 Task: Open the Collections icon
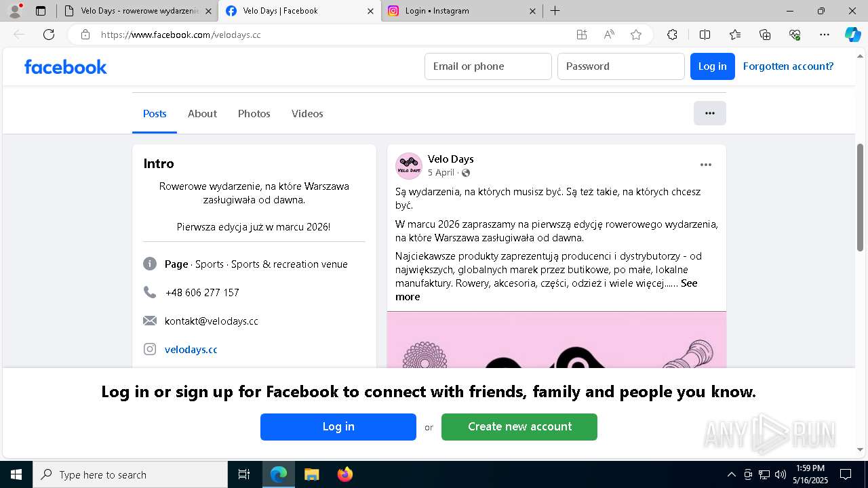(x=765, y=35)
